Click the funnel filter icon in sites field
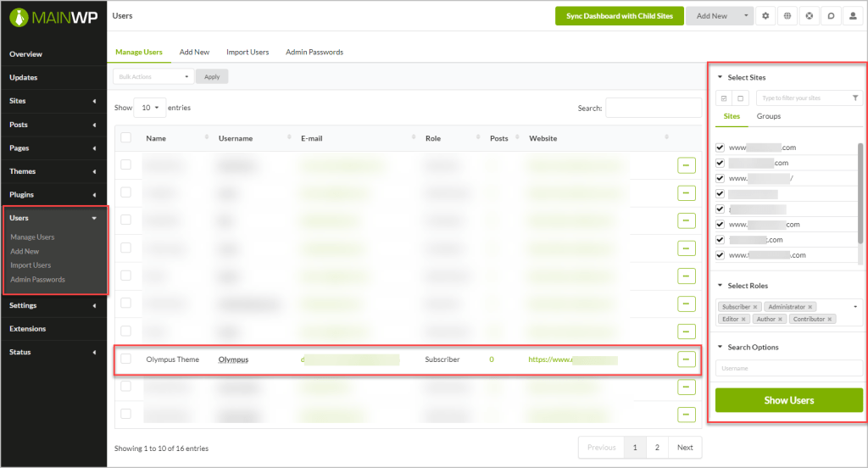868x468 pixels. tap(855, 98)
